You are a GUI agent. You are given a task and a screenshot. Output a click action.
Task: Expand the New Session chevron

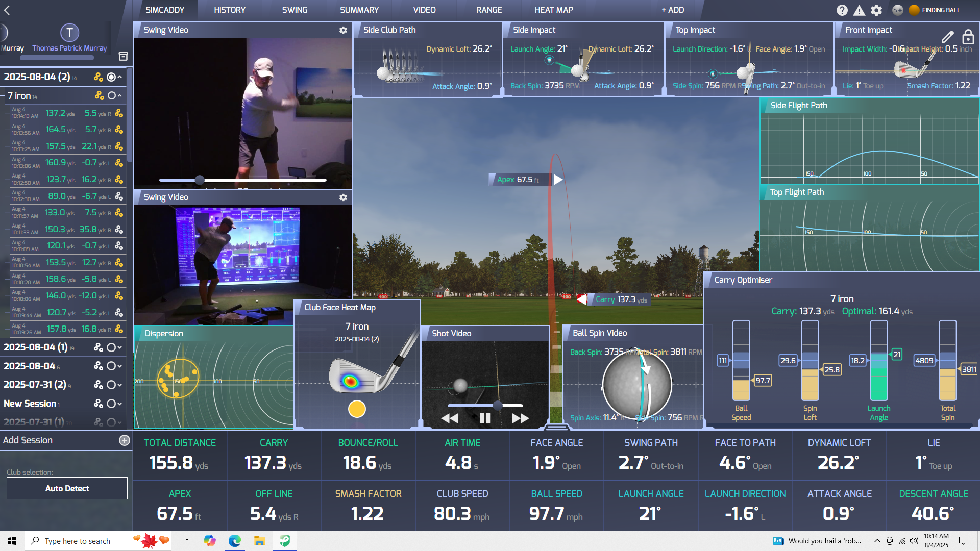tap(120, 404)
